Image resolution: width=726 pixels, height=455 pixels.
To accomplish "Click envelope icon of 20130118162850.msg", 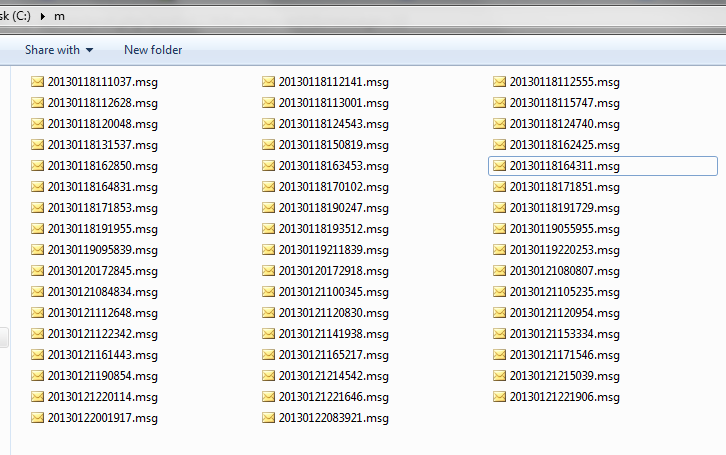I will click(38, 166).
